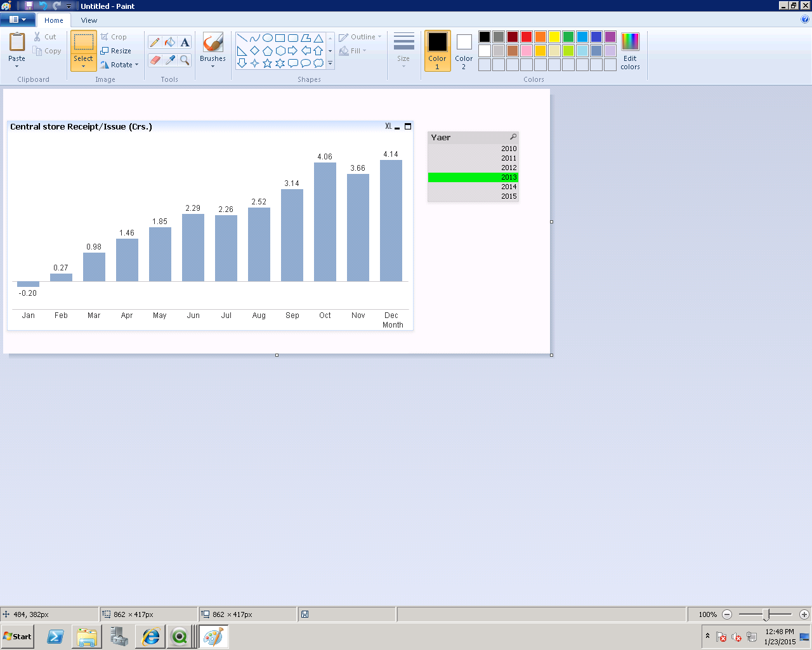Viewport: 812px width, 650px height.
Task: Select the Color picker eyedropper tool
Action: (169, 60)
